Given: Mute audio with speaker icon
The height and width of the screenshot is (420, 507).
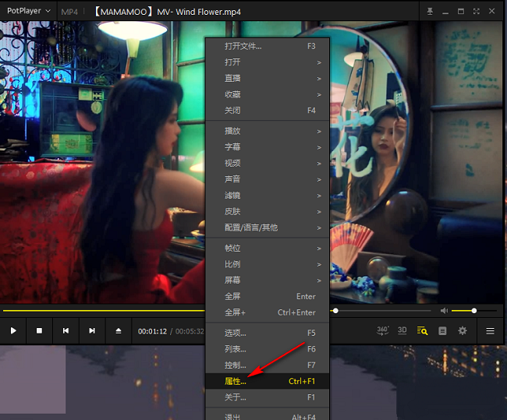Looking at the screenshot, I should pos(445,310).
